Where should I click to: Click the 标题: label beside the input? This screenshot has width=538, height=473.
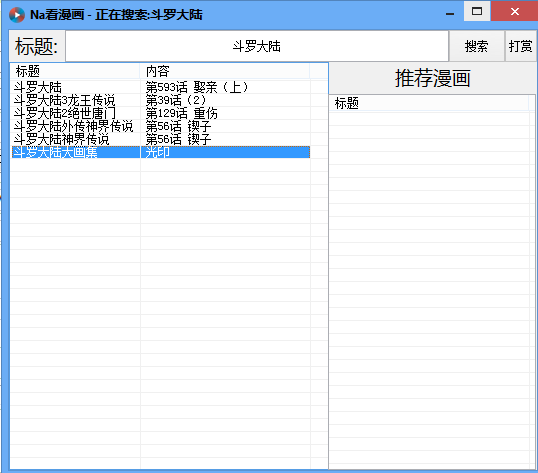coord(36,46)
